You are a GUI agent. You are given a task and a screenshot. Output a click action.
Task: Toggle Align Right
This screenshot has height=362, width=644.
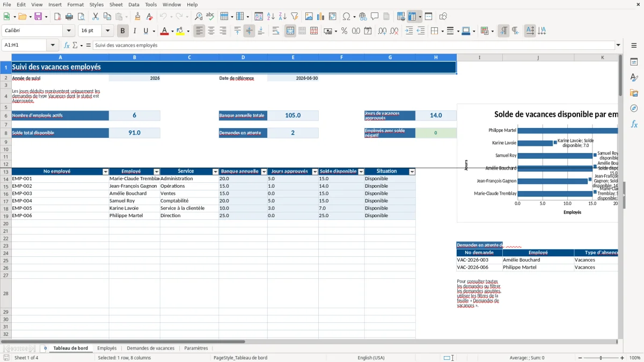pyautogui.click(x=223, y=31)
